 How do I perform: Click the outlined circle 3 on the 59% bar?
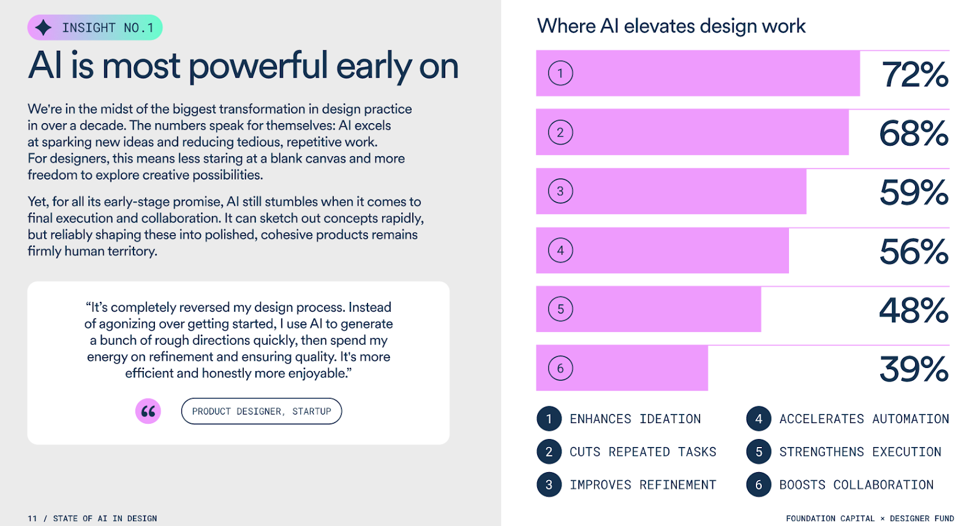(560, 191)
